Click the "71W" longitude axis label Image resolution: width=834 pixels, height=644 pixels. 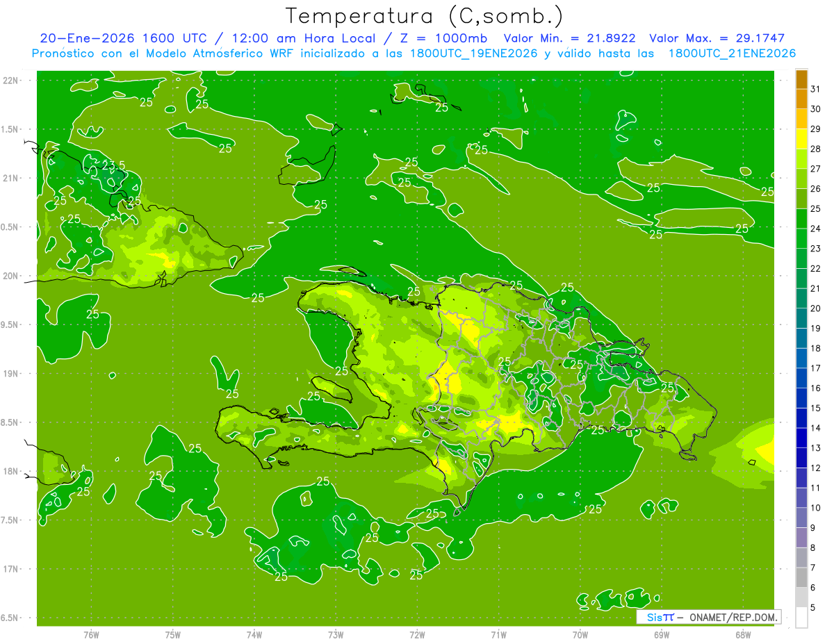pyautogui.click(x=498, y=634)
